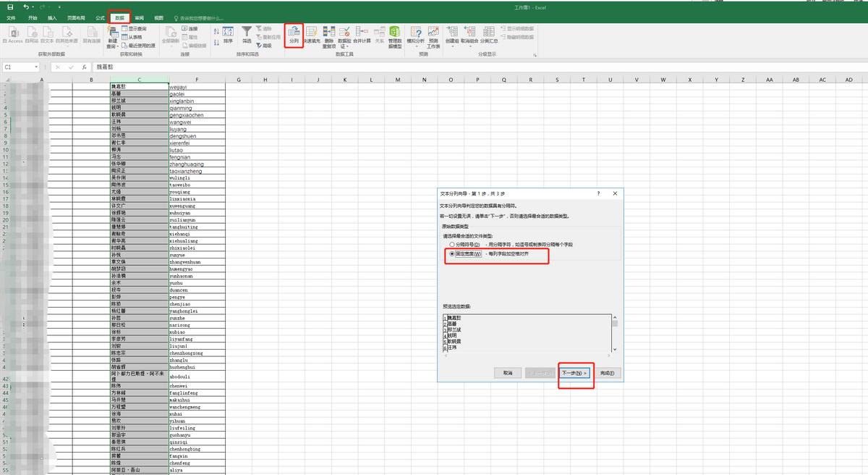The height and width of the screenshot is (475, 868).
Task: Click the 下一步 button in wizard
Action: [575, 373]
